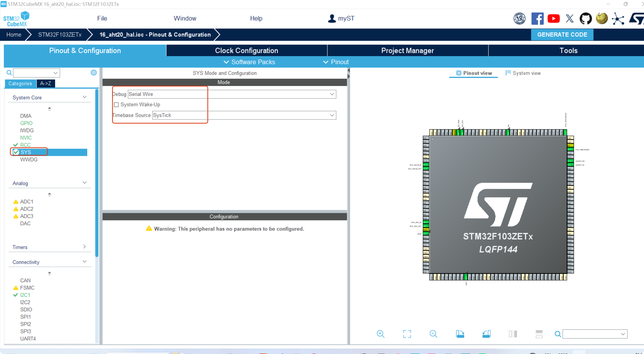Open the ST 10-year anniversary badge icon
This screenshot has width=644, height=354.
[x=520, y=19]
